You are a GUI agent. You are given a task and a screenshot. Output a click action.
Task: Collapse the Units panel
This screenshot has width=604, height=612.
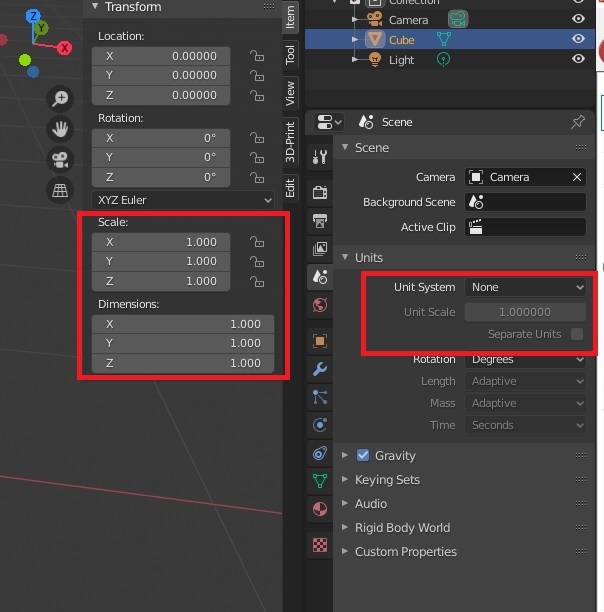click(x=345, y=257)
